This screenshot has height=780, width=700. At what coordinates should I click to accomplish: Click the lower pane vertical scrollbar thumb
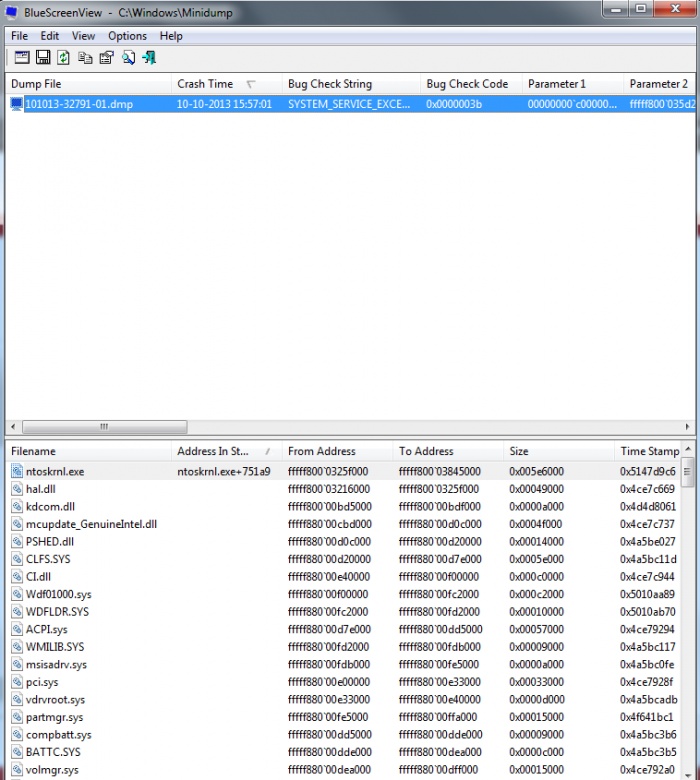tap(688, 472)
